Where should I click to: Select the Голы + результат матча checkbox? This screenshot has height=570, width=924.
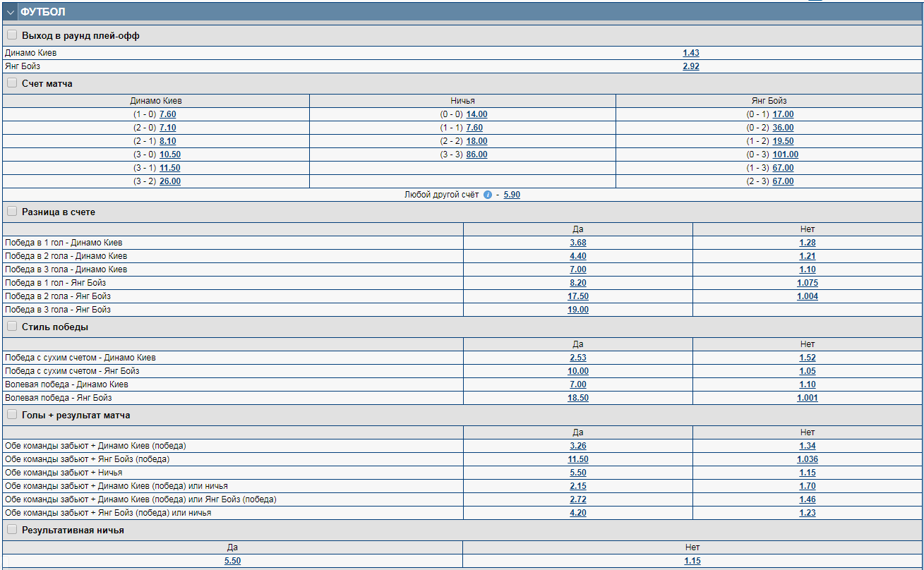point(12,415)
